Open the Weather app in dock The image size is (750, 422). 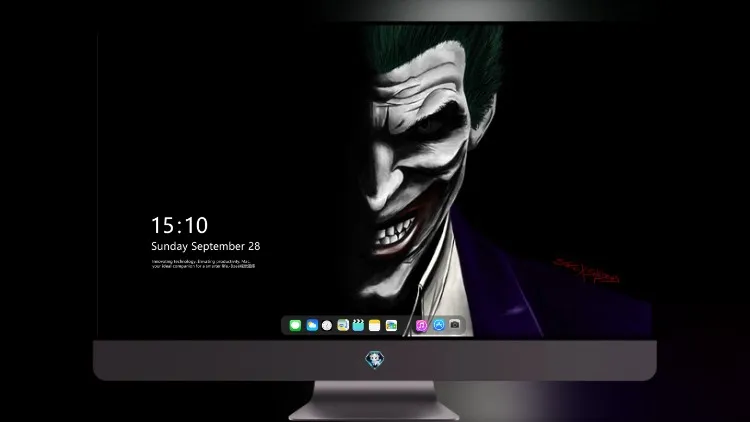pos(312,326)
